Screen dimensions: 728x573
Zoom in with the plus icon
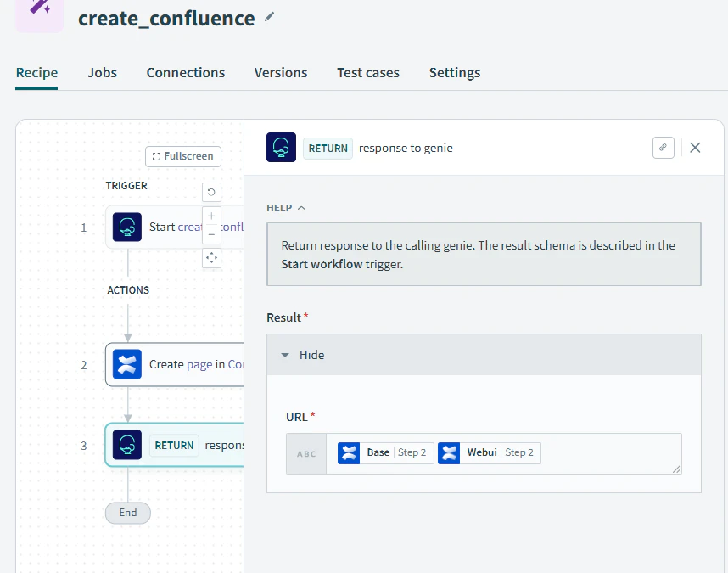[211, 216]
